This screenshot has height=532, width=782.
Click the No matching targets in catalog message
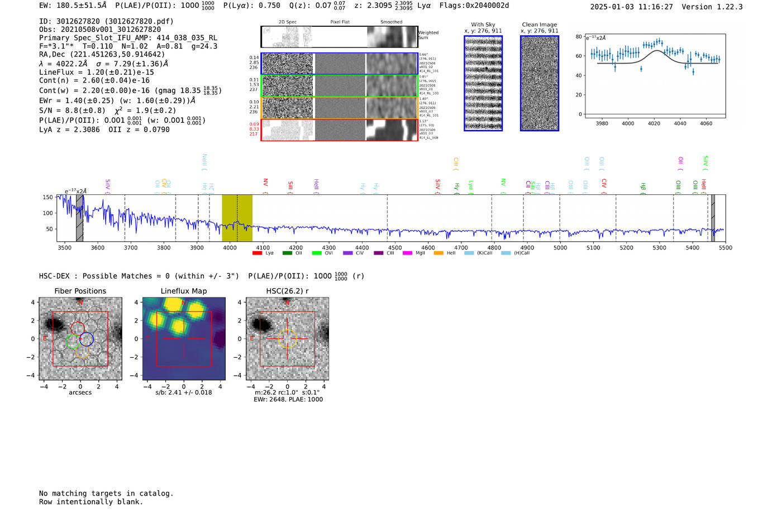tap(106, 493)
